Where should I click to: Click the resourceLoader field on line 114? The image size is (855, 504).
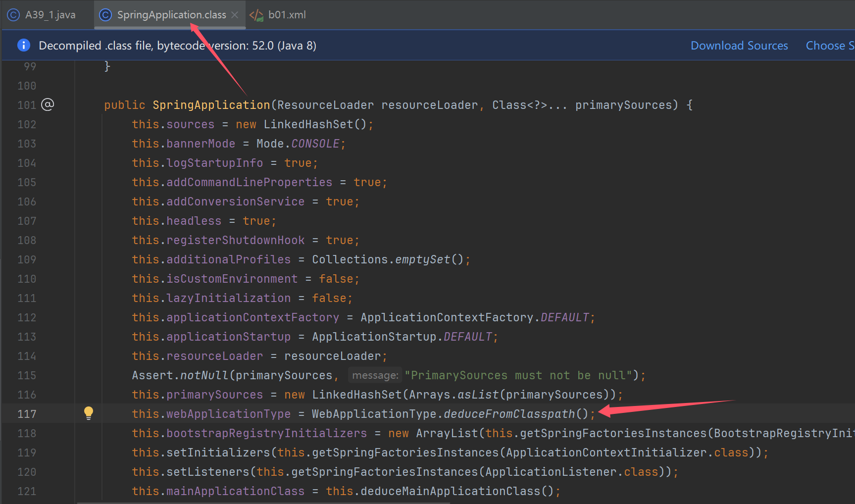(215, 356)
